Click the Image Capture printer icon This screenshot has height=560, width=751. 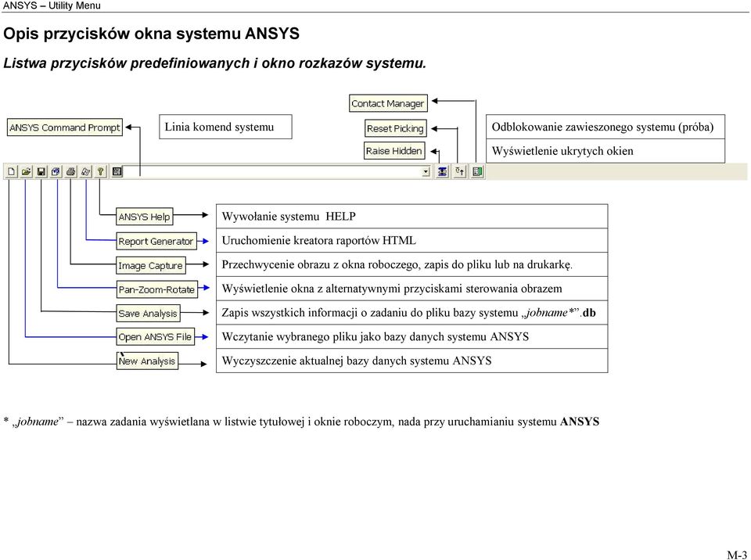coord(71,171)
